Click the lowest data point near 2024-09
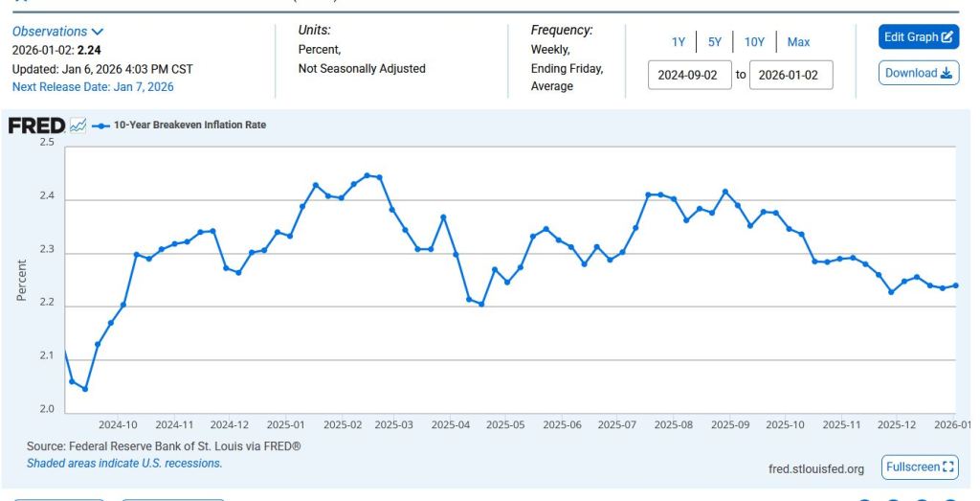This screenshot has height=501, width=980. pos(85,389)
